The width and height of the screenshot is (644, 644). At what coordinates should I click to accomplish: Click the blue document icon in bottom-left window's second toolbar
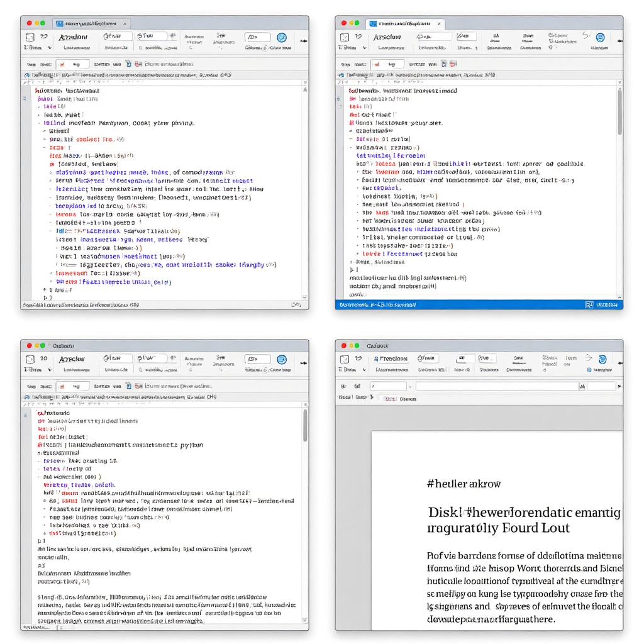click(128, 386)
